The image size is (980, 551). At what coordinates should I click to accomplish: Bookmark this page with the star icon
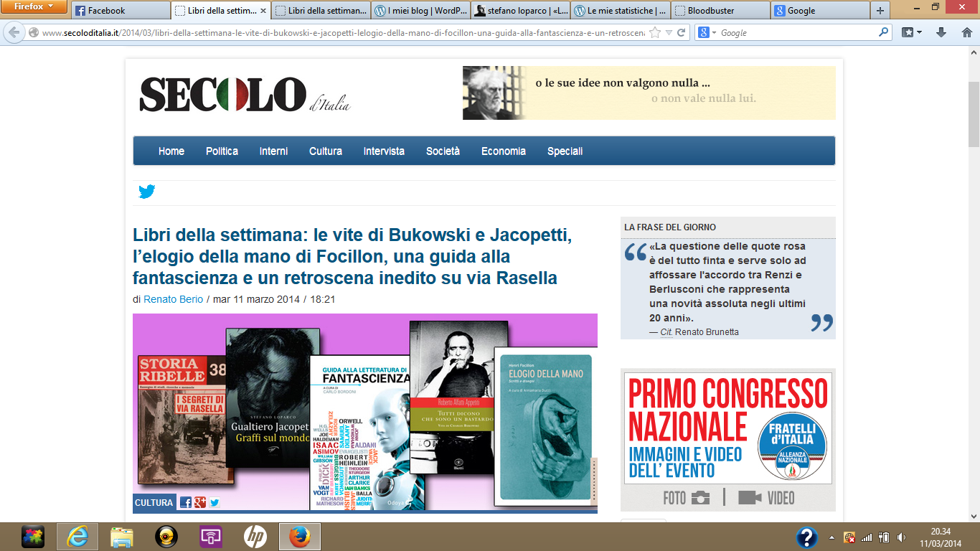pos(654,32)
